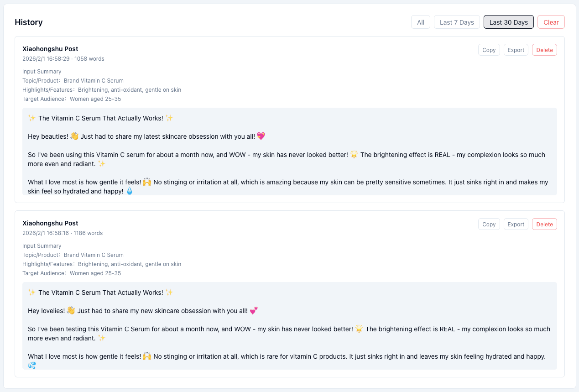Click the History heading
Viewport: 579px width, 392px height.
(x=29, y=22)
